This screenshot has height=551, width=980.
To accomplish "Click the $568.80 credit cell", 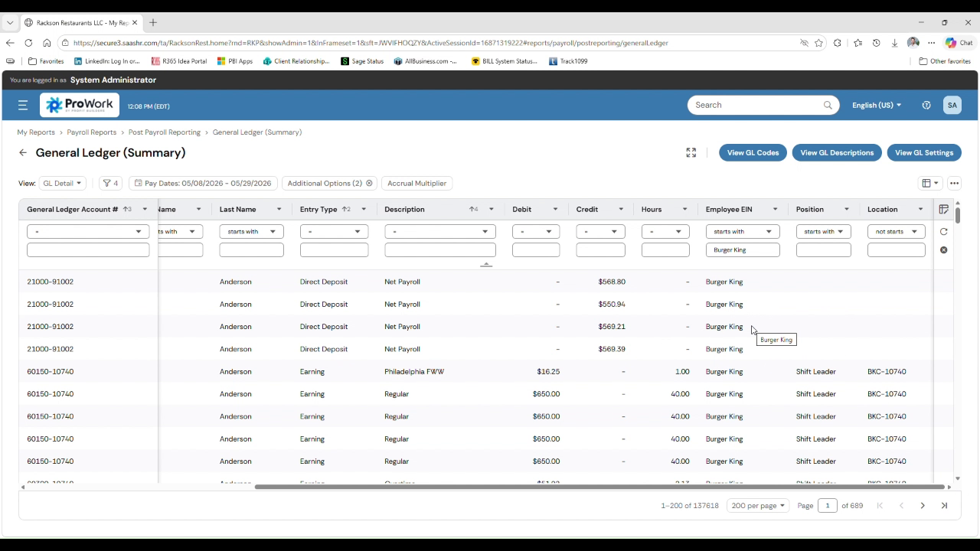I will click(x=612, y=282).
